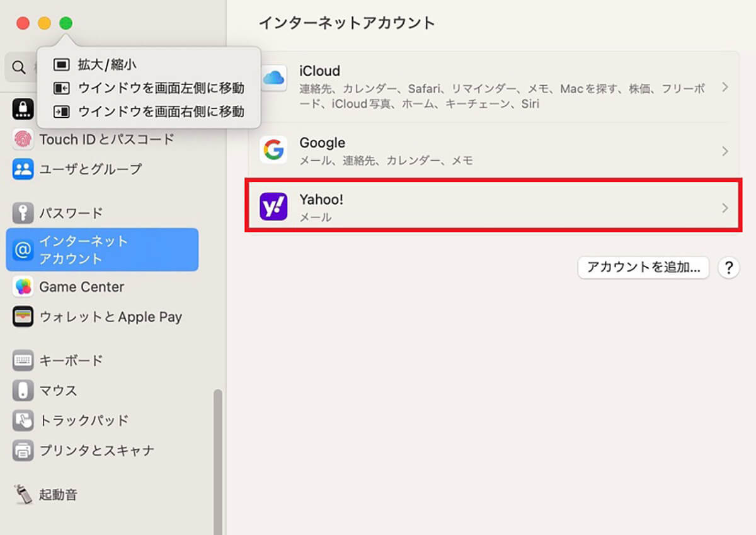Click the iCloud account name
The width and height of the screenshot is (756, 535).
click(319, 71)
